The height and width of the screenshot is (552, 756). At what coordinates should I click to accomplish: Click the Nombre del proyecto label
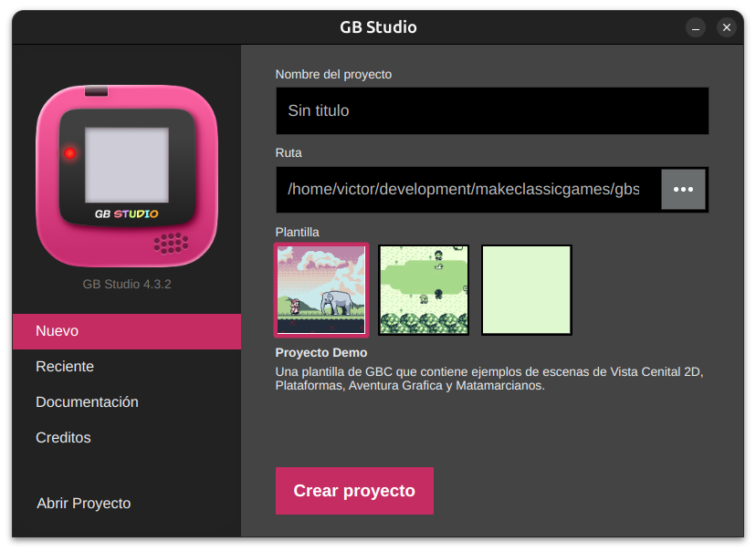[333, 75]
